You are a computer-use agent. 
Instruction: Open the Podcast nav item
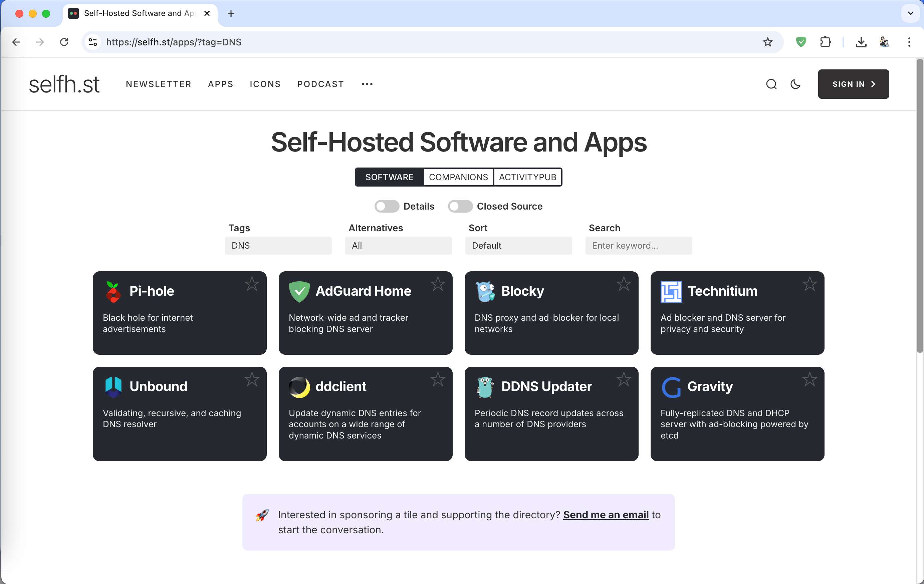tap(320, 84)
